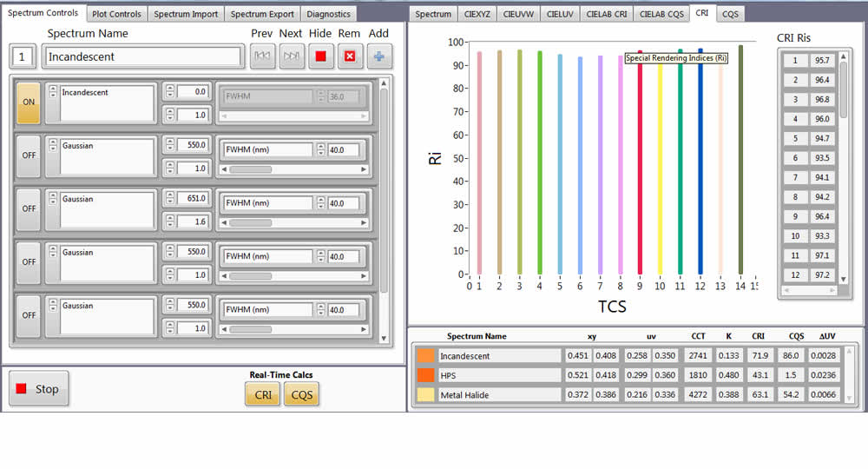Screen dimensions: 868x469
Task: Remove spectrum with red X button
Action: pyautogui.click(x=350, y=56)
